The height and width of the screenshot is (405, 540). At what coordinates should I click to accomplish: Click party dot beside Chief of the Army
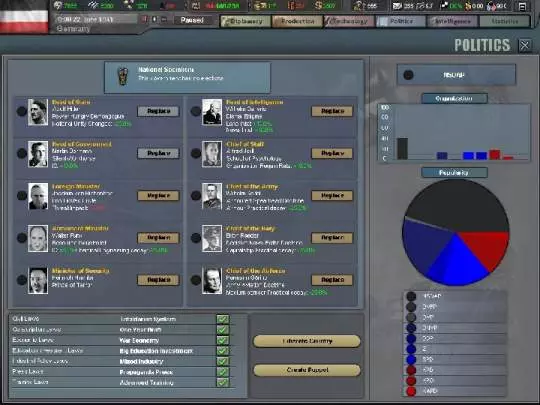click(x=196, y=196)
